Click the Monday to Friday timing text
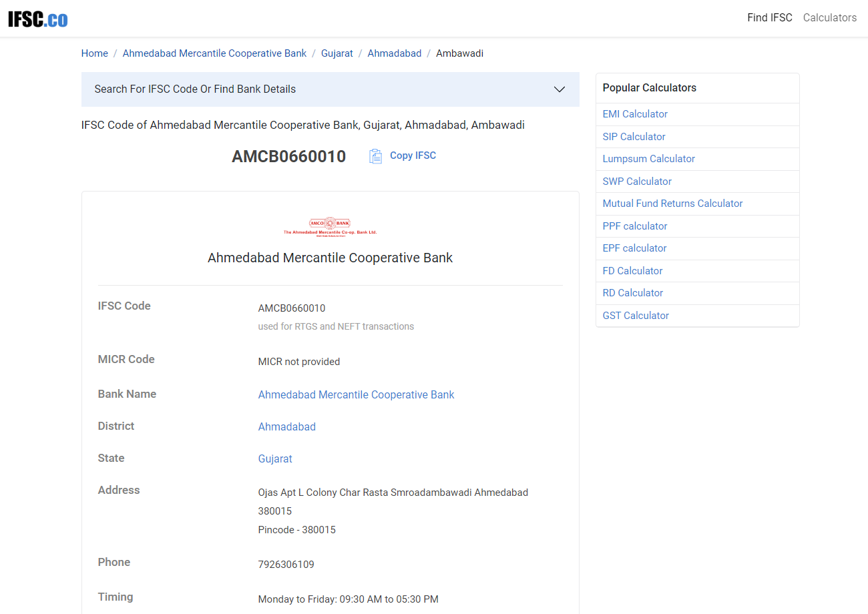868x614 pixels. click(349, 599)
